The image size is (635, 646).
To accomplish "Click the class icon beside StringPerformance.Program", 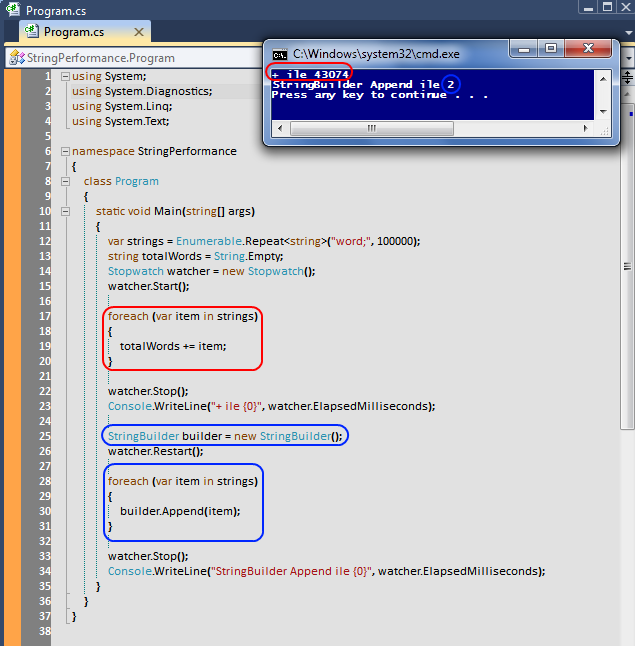I will coord(16,58).
